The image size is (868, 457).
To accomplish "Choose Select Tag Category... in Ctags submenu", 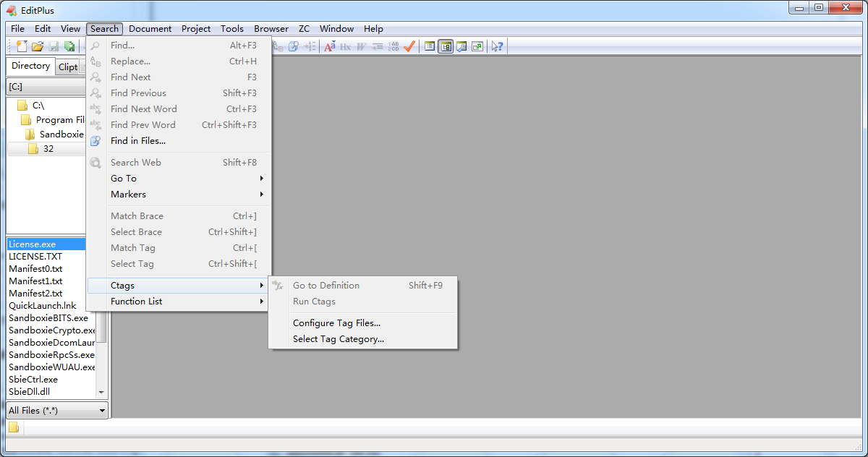I will pos(363,339).
